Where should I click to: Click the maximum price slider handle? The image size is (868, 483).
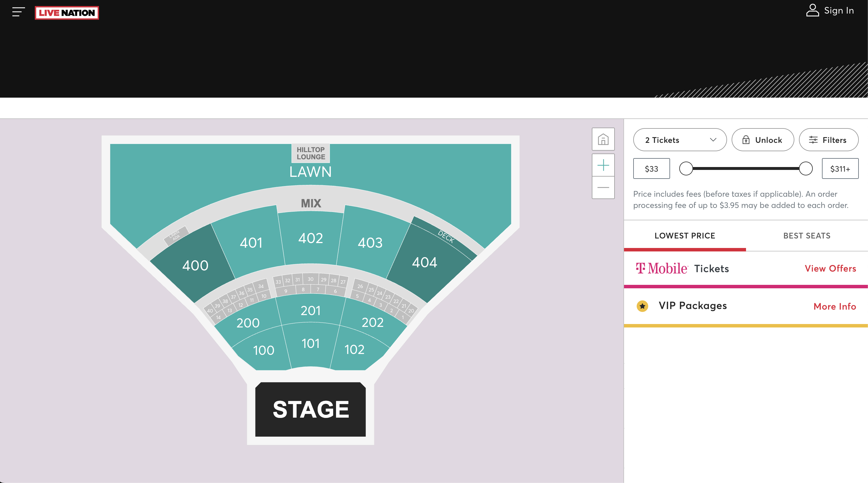tap(806, 169)
